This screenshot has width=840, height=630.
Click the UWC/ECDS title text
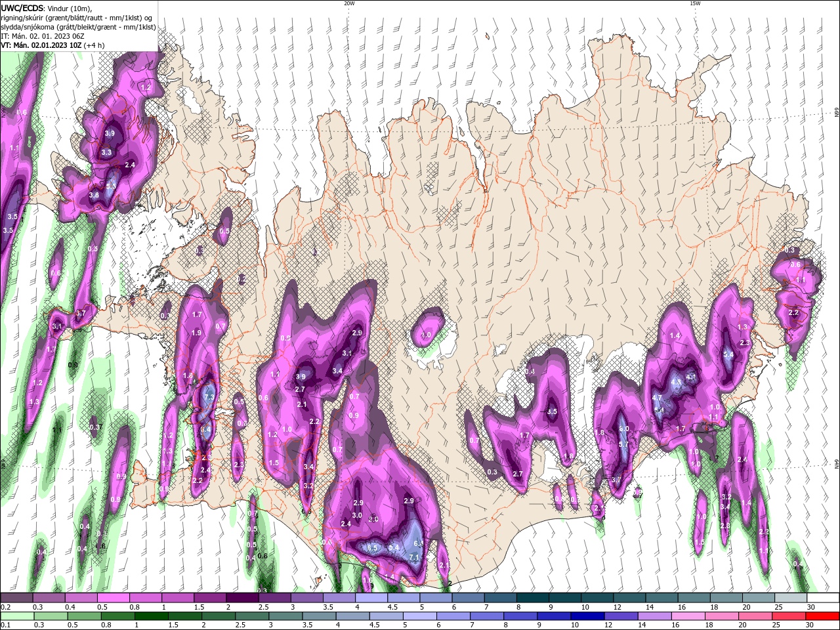pyautogui.click(x=22, y=8)
